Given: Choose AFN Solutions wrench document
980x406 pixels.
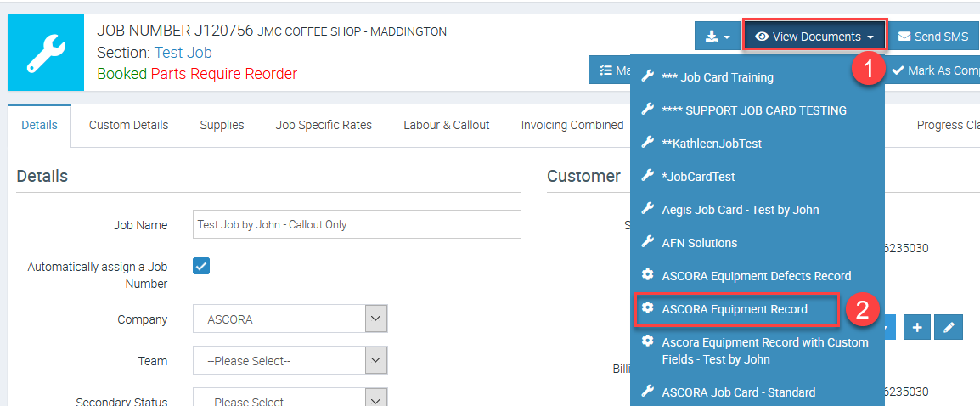Looking at the screenshot, I should [699, 243].
